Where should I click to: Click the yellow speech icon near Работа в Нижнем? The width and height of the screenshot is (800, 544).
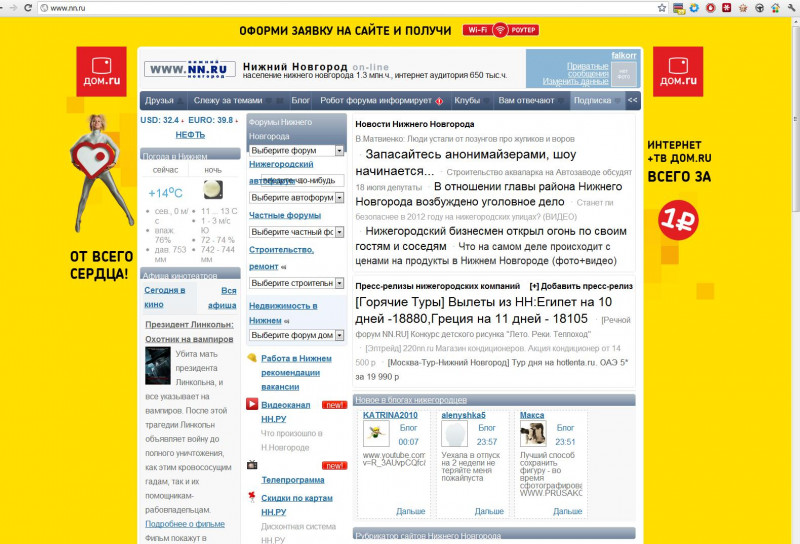tap(252, 358)
